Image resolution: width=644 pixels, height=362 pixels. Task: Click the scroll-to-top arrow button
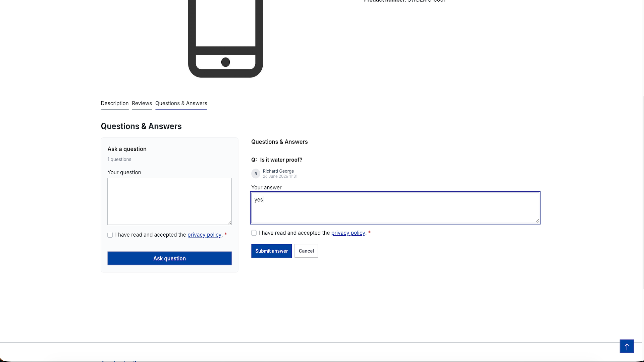pos(627,346)
